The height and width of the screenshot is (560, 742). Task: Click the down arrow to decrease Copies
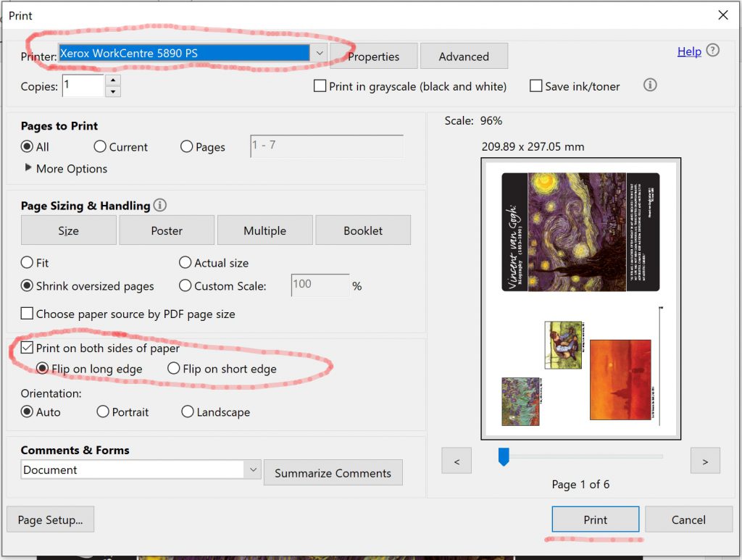[x=113, y=91]
